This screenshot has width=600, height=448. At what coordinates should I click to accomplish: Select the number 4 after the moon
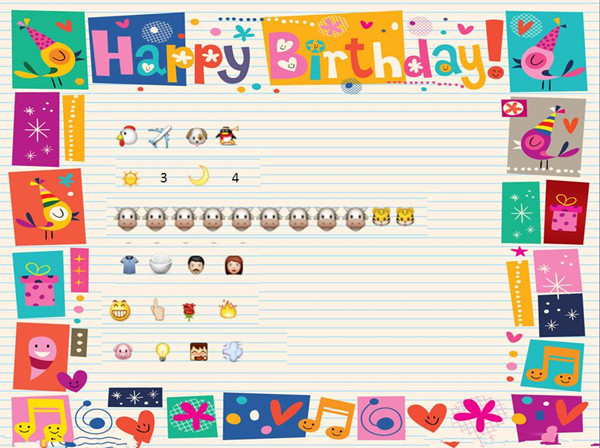coord(235,178)
